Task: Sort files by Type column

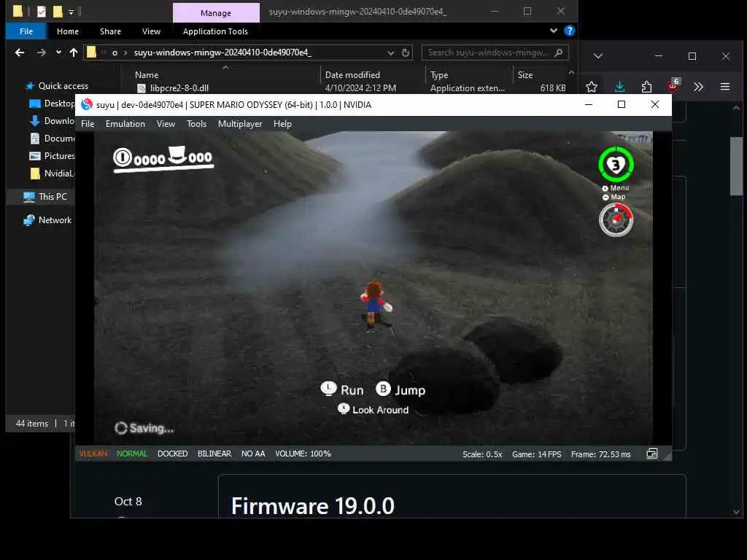Action: (x=439, y=75)
